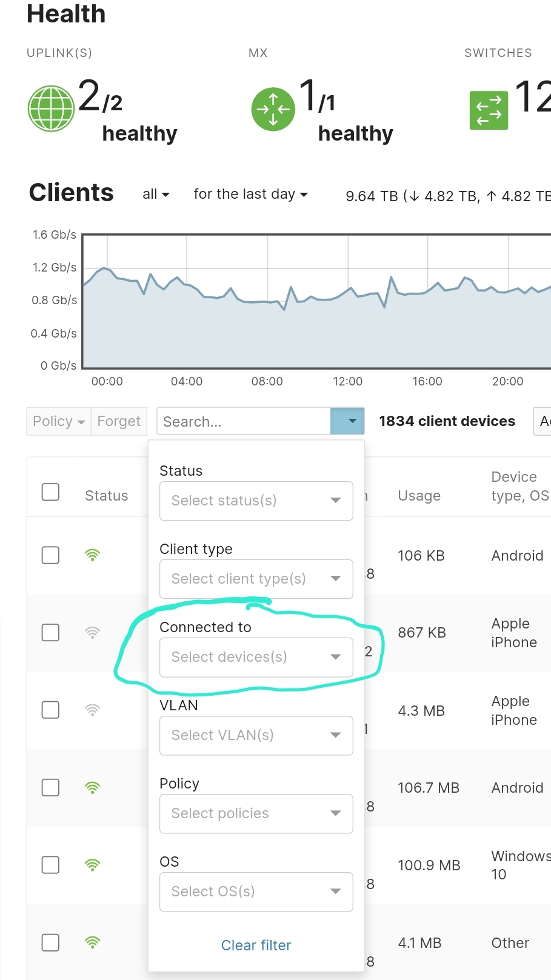Click the green globe Uplinks health icon
551x980 pixels.
(x=51, y=108)
